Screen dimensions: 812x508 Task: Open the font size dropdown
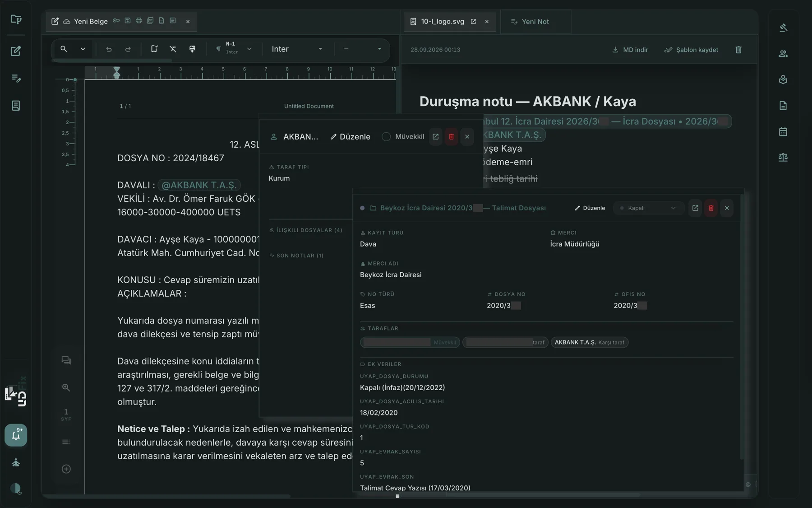click(x=362, y=49)
